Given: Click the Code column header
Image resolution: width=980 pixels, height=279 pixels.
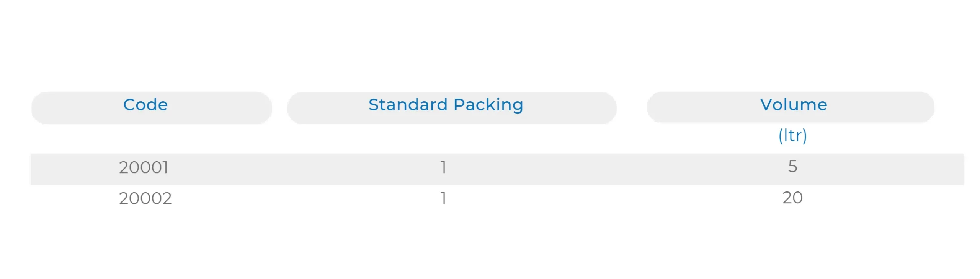Looking at the screenshot, I should point(145,105).
